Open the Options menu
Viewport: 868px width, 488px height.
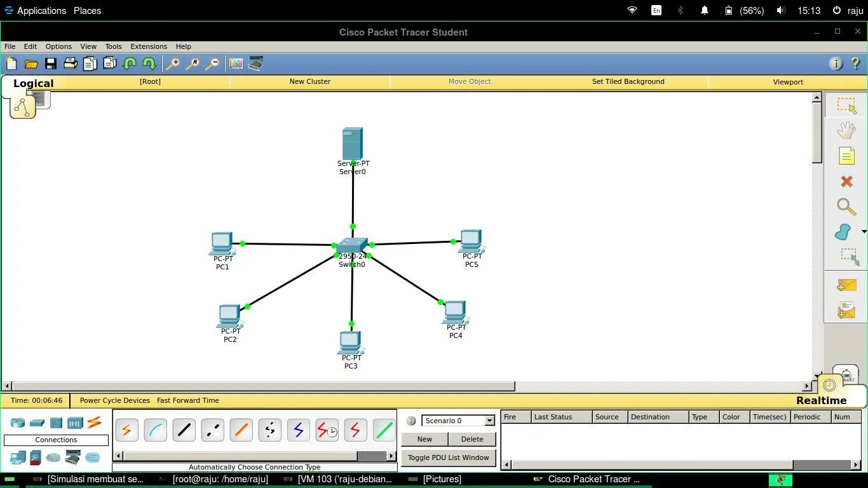click(x=58, y=46)
